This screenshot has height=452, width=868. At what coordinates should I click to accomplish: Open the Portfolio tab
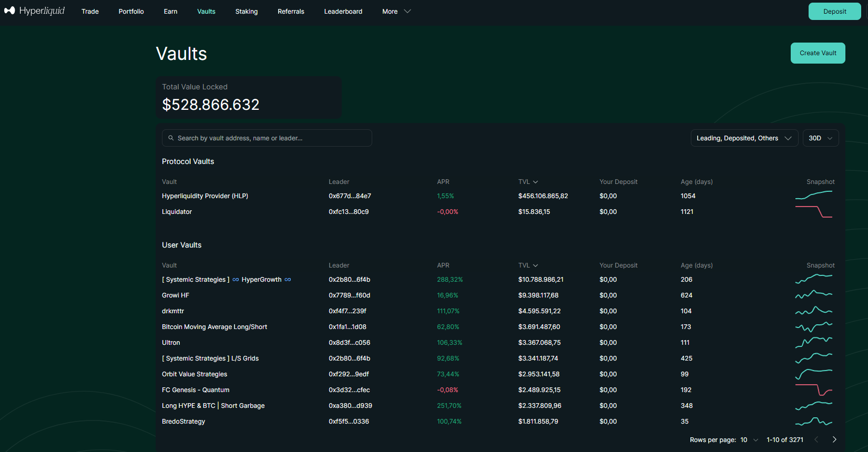click(x=131, y=12)
